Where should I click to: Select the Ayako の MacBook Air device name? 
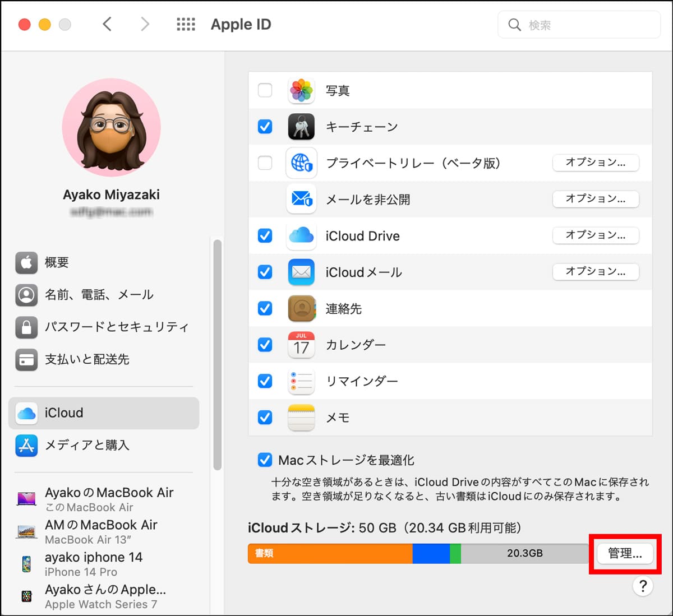[109, 493]
